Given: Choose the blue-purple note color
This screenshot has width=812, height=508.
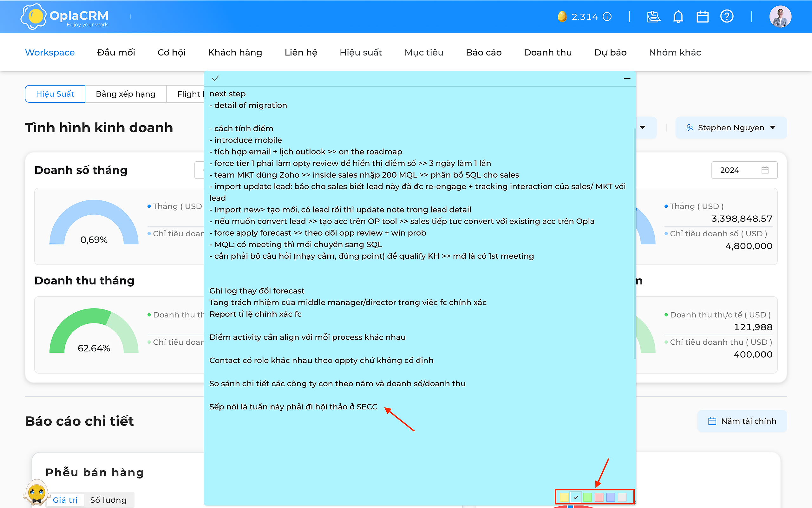Looking at the screenshot, I should 611,497.
